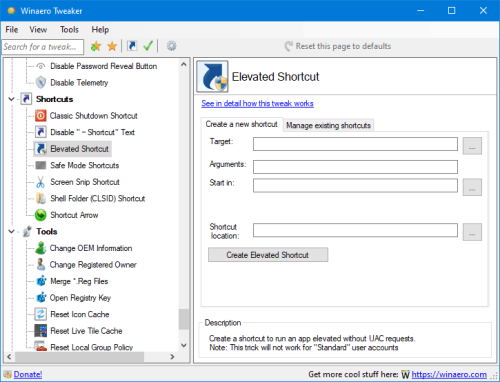Click the Change Registered Owner icon
This screenshot has height=382, width=500.
[x=40, y=264]
